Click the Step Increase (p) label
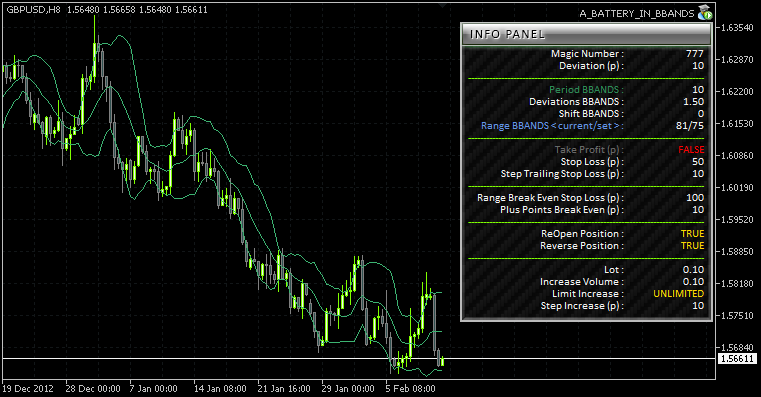The image size is (761, 397). click(582, 306)
